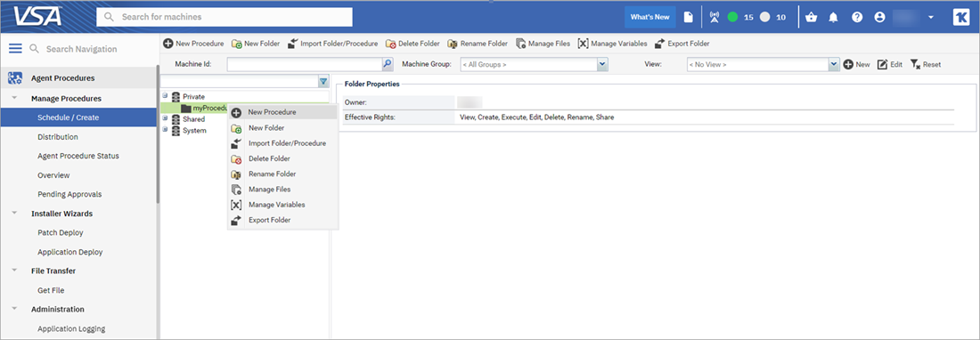
Task: Click the folder tree filter funnel icon
Action: [323, 81]
